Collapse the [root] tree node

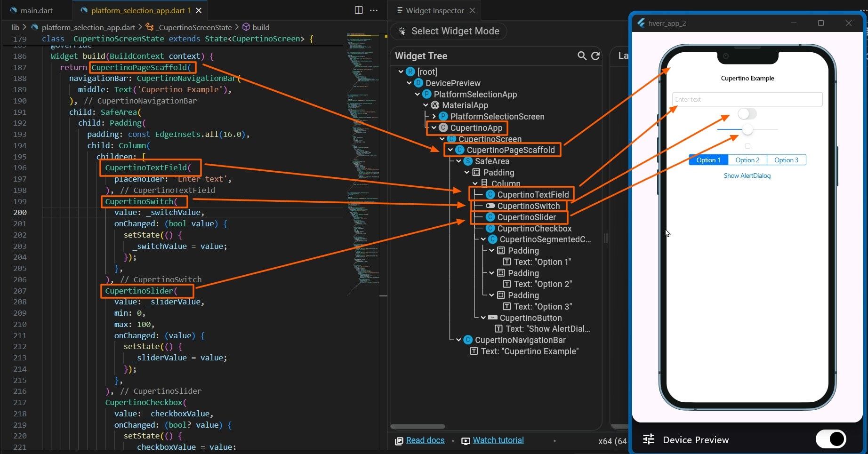click(x=401, y=72)
